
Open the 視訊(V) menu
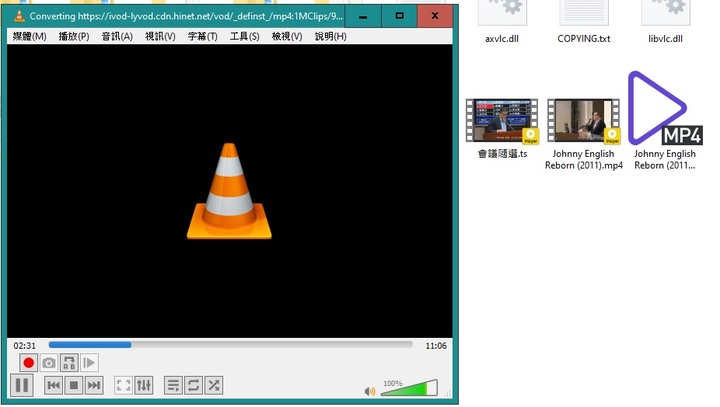[x=160, y=36]
